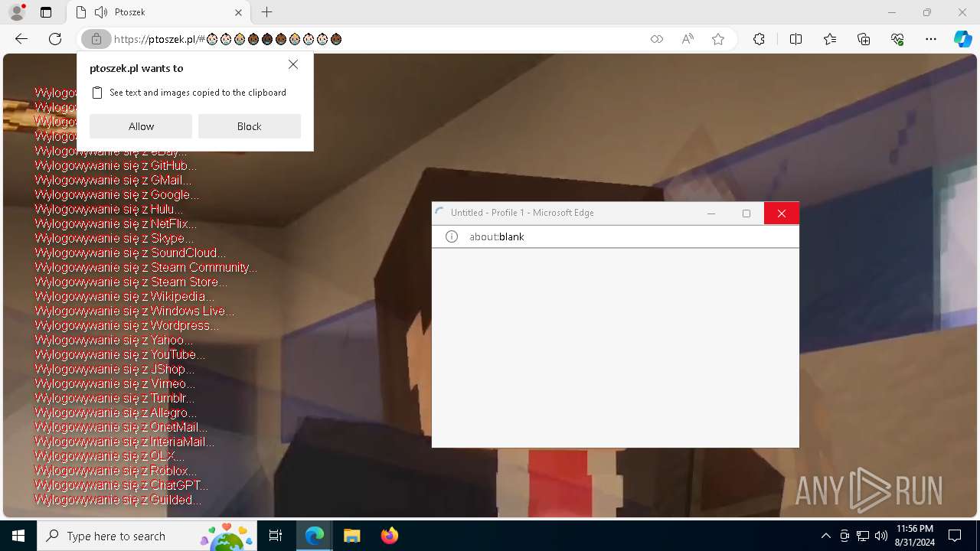The height and width of the screenshot is (551, 980).
Task: Refresh the ptoszek.pl page
Action: [x=55, y=39]
